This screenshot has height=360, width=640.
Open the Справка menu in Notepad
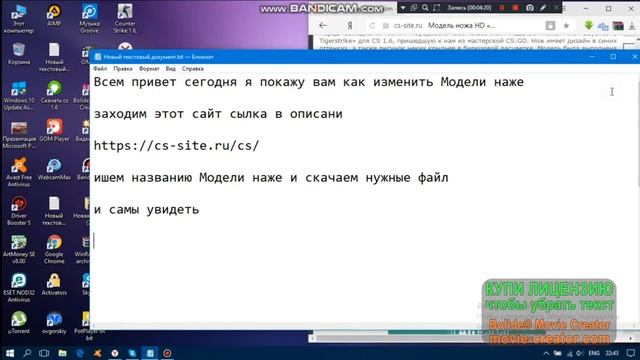coord(193,69)
